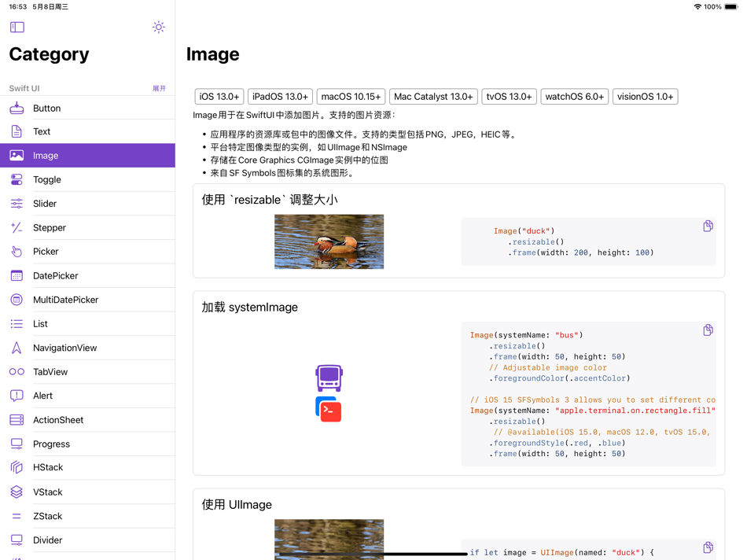Click the ZStack icon in sidebar
The width and height of the screenshot is (747, 560).
tap(18, 515)
